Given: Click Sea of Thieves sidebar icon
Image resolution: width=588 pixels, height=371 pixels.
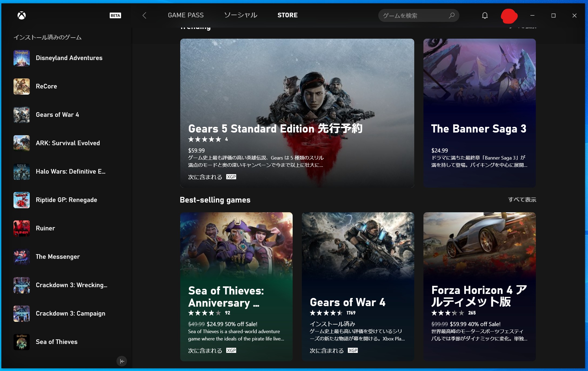Looking at the screenshot, I should pyautogui.click(x=22, y=342).
